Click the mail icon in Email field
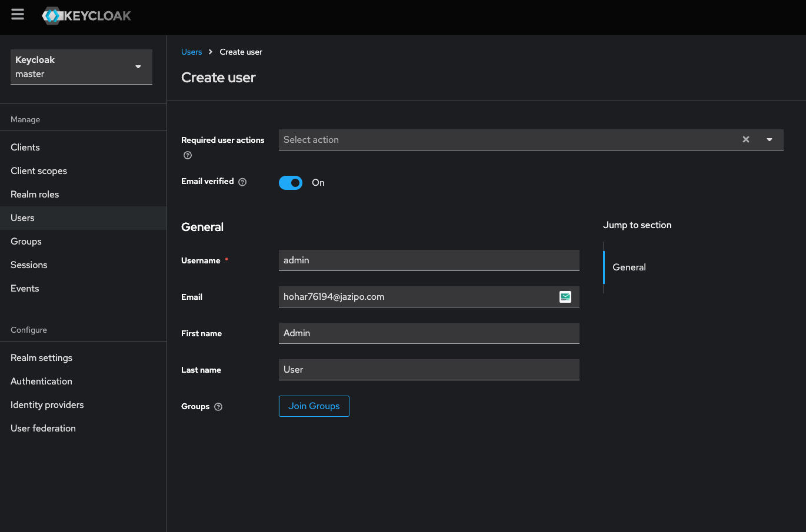Image resolution: width=806 pixels, height=532 pixels. pos(565,297)
